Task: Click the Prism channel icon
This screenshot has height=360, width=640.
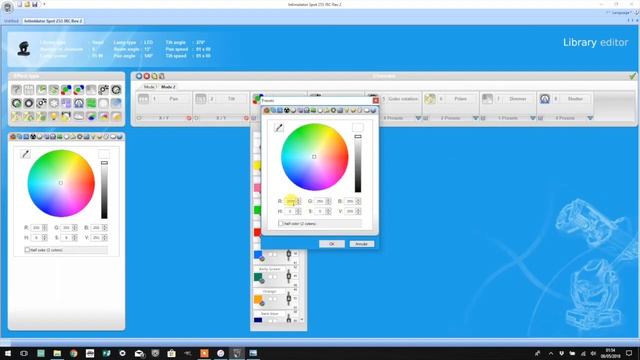Action: click(430, 99)
